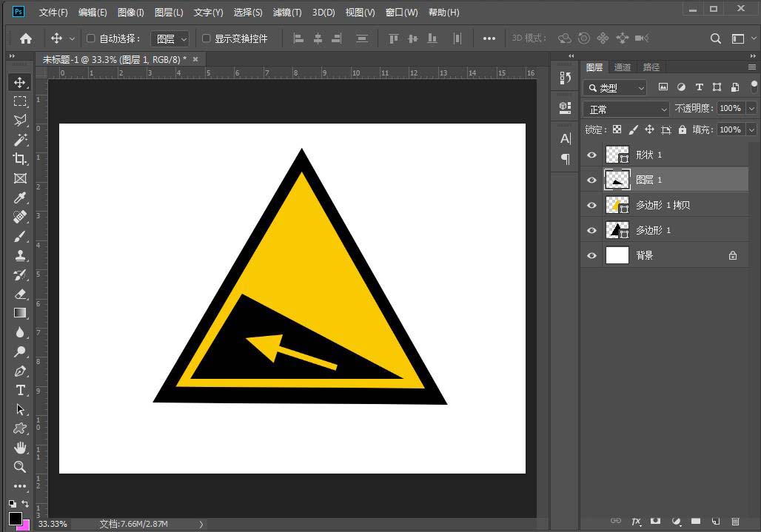Select the Pen tool

click(x=20, y=371)
